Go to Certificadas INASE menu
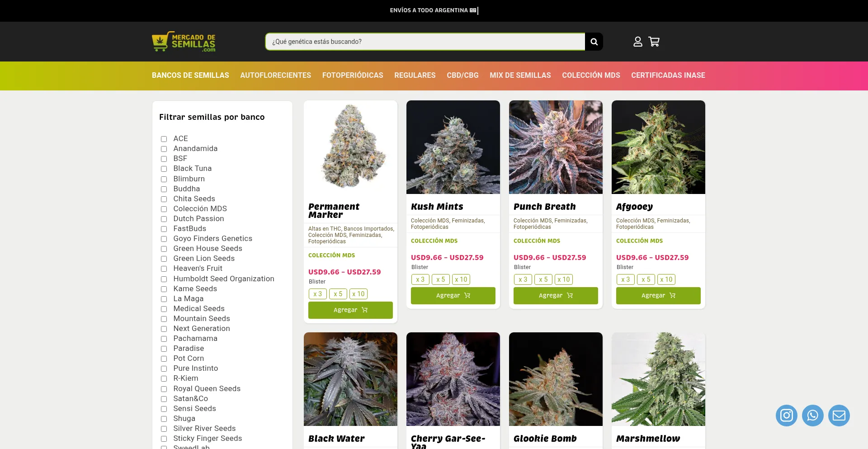 point(668,76)
